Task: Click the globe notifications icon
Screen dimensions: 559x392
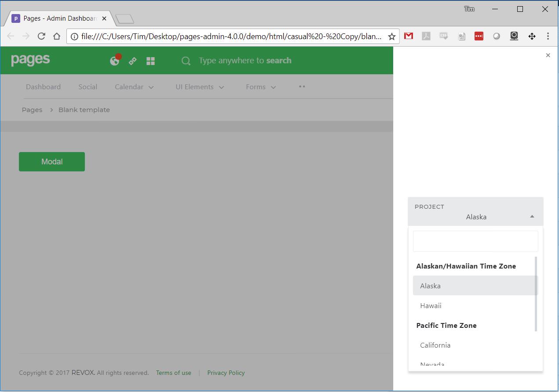Action: tap(115, 61)
